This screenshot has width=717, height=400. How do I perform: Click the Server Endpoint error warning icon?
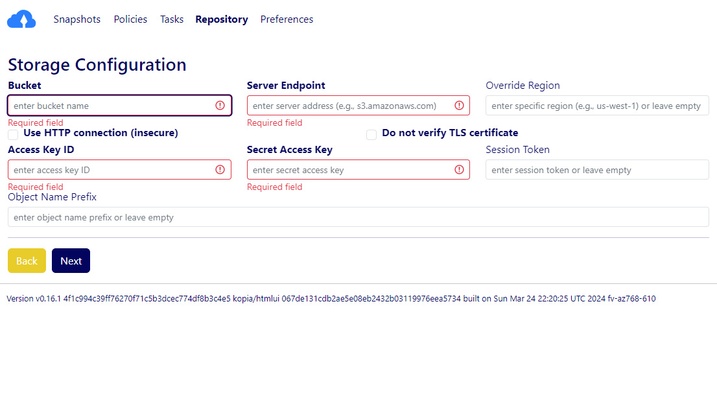tap(458, 105)
